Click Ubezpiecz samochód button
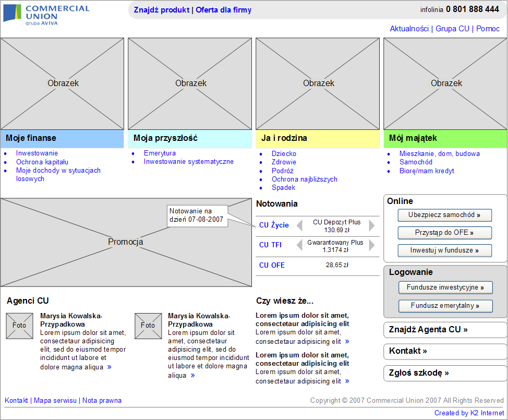The height and width of the screenshot is (420, 508). pyautogui.click(x=444, y=215)
